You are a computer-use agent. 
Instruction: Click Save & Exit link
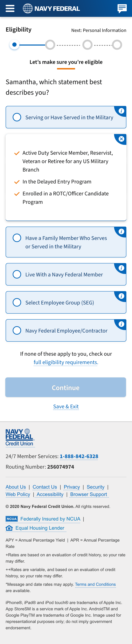point(66,407)
